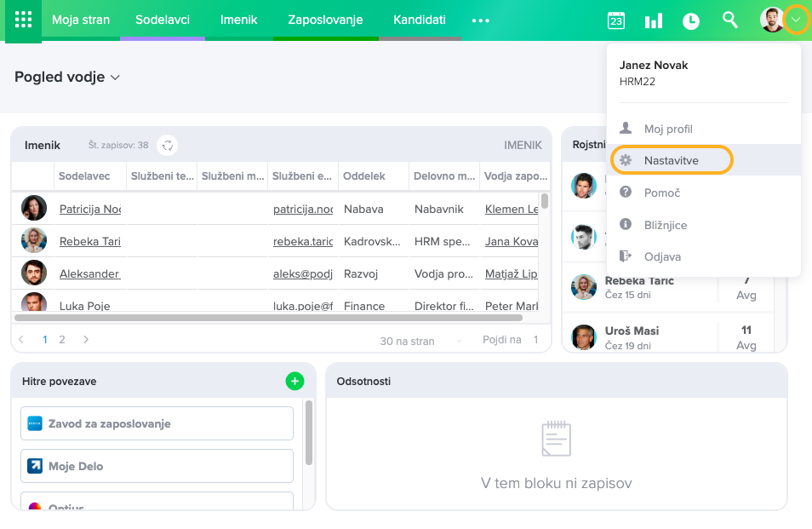The image size is (812, 529).
Task: Choose Odjava in the user menu
Action: 662,256
